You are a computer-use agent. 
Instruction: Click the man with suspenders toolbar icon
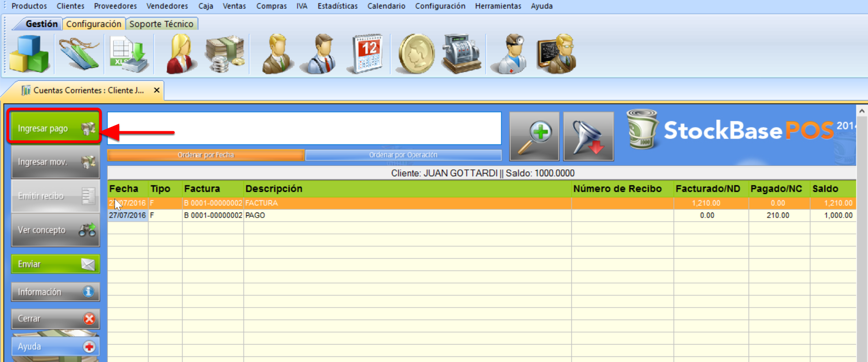pyautogui.click(x=321, y=54)
